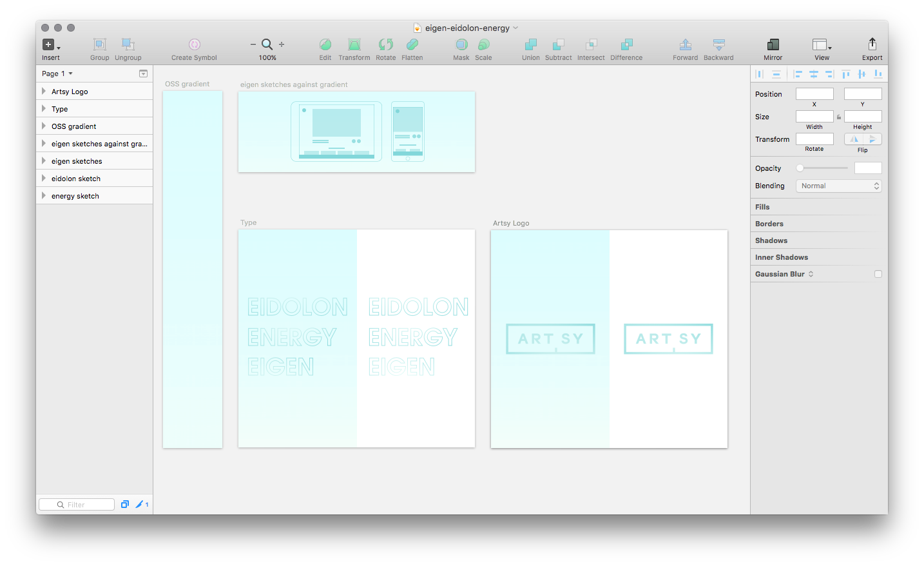
Task: Apply the Intersect boolean operation
Action: click(x=591, y=44)
